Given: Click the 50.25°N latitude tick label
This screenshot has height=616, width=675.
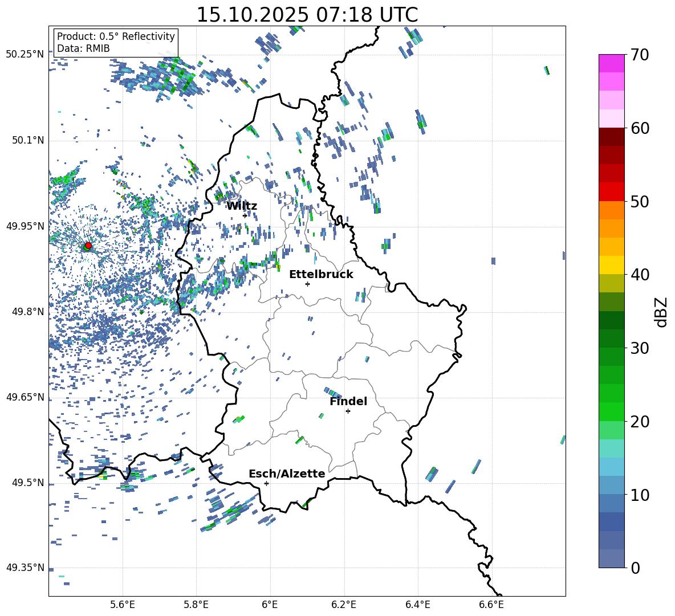Looking at the screenshot, I should [x=25, y=55].
